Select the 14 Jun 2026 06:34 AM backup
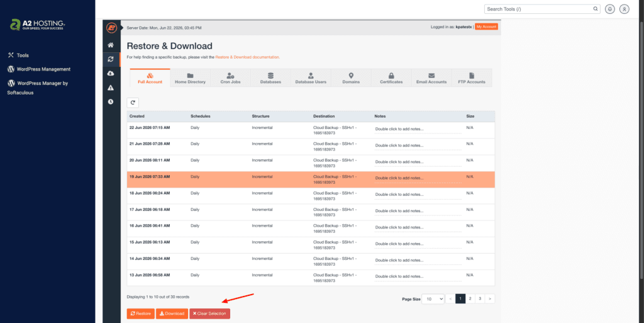The width and height of the screenshot is (644, 323). 311,262
